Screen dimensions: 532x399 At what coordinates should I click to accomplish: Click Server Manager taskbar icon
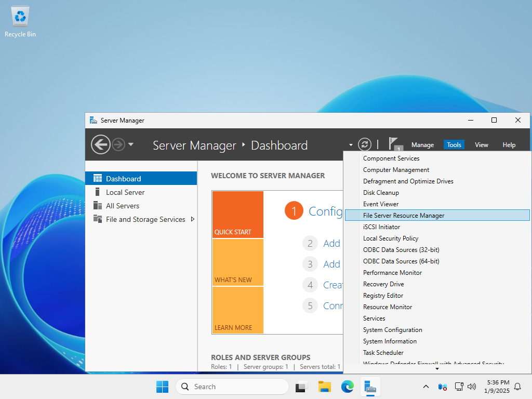point(370,387)
